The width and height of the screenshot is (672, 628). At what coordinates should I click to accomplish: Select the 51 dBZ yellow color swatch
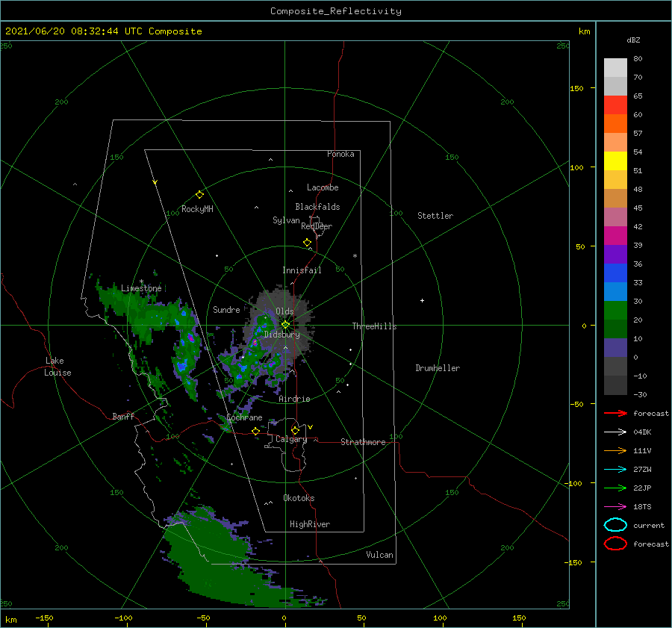coord(615,161)
